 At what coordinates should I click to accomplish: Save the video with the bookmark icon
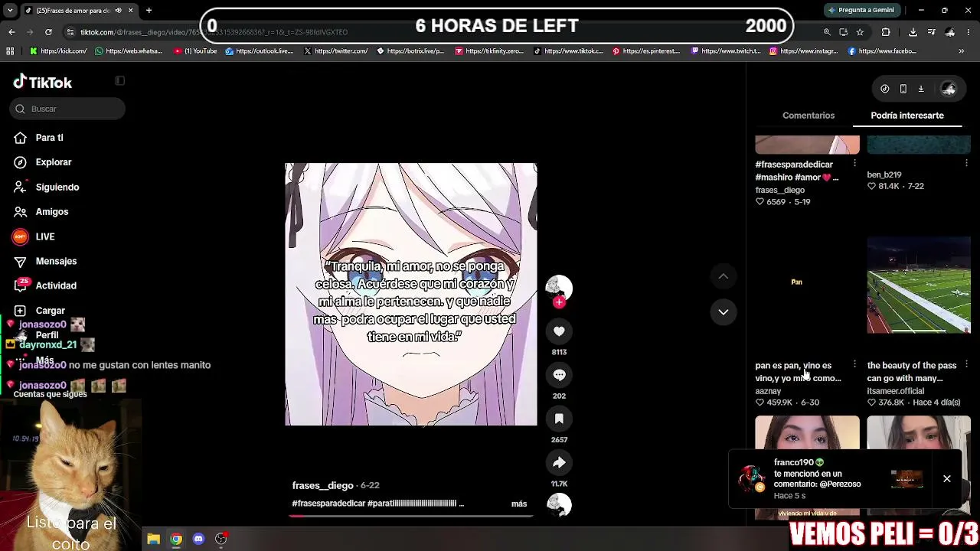pos(559,419)
